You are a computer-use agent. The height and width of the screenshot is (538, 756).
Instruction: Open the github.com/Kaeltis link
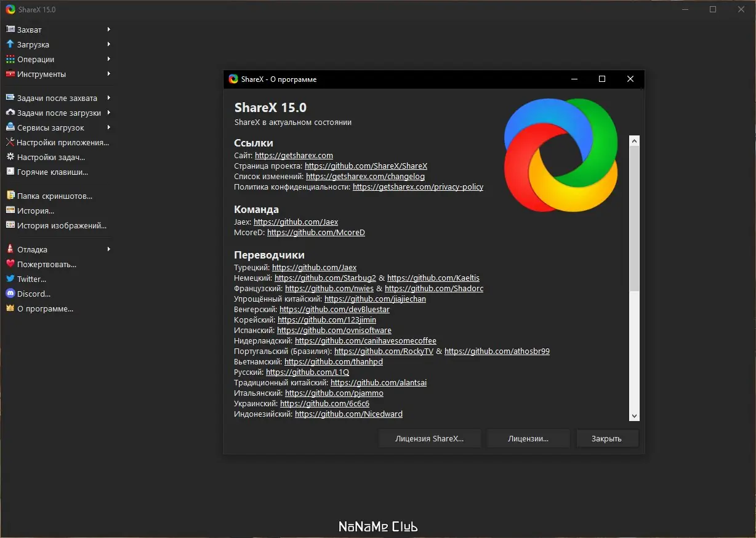tap(433, 278)
